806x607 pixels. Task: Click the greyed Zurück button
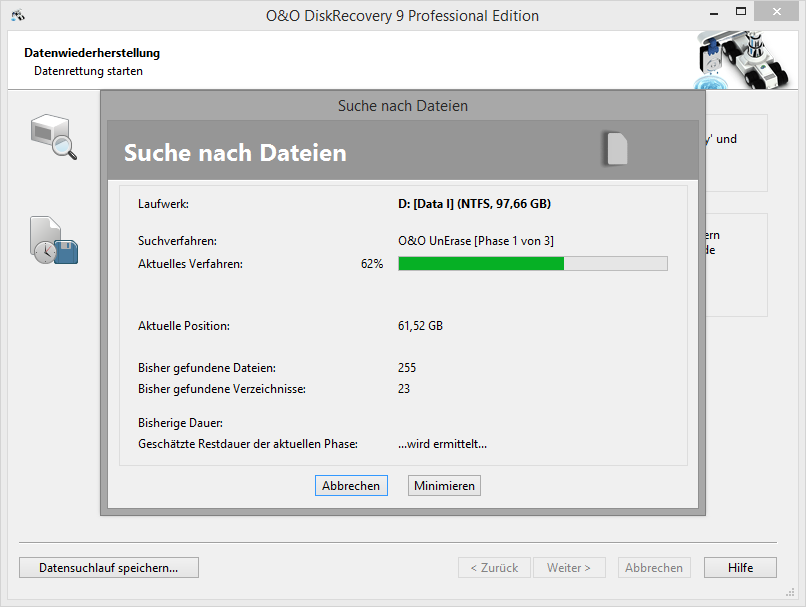(x=494, y=567)
